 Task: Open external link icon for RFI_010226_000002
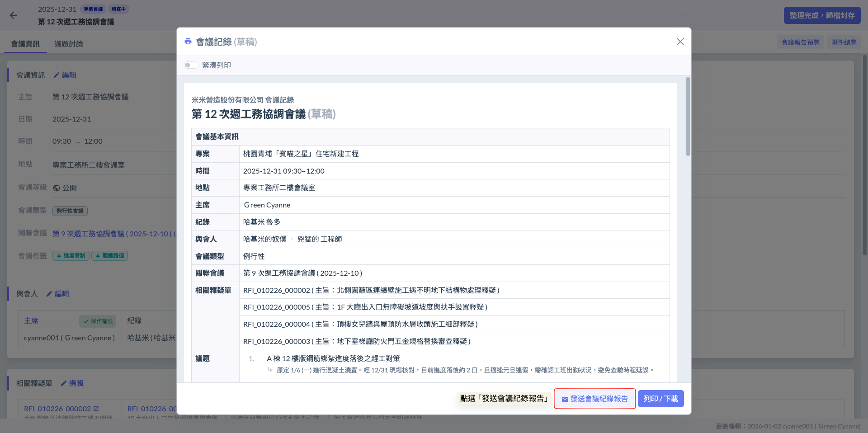tap(96, 409)
